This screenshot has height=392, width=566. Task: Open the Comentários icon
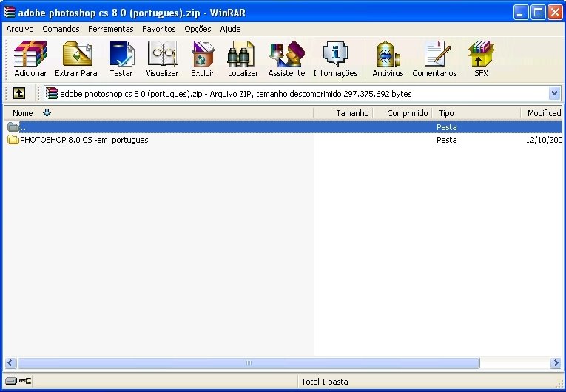pyautogui.click(x=437, y=54)
